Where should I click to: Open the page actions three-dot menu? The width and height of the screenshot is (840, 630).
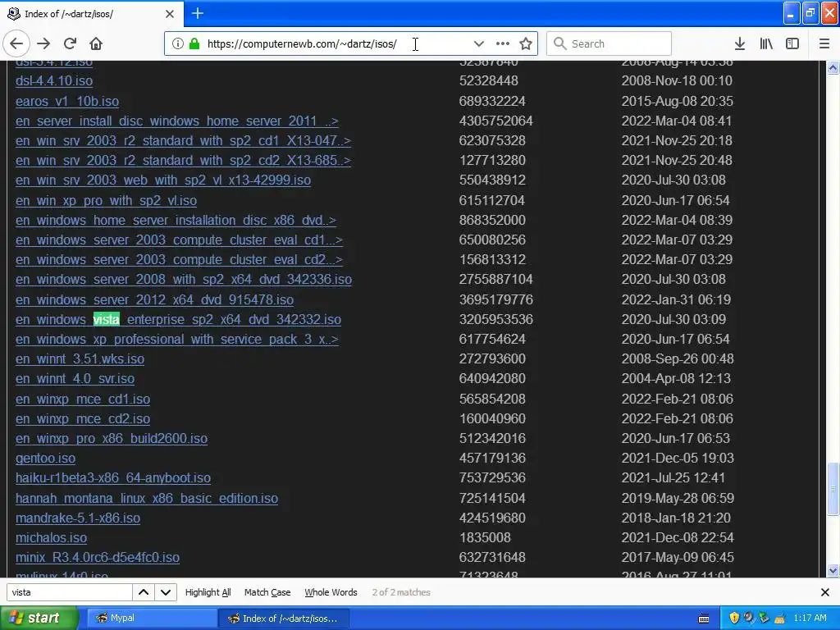[503, 43]
